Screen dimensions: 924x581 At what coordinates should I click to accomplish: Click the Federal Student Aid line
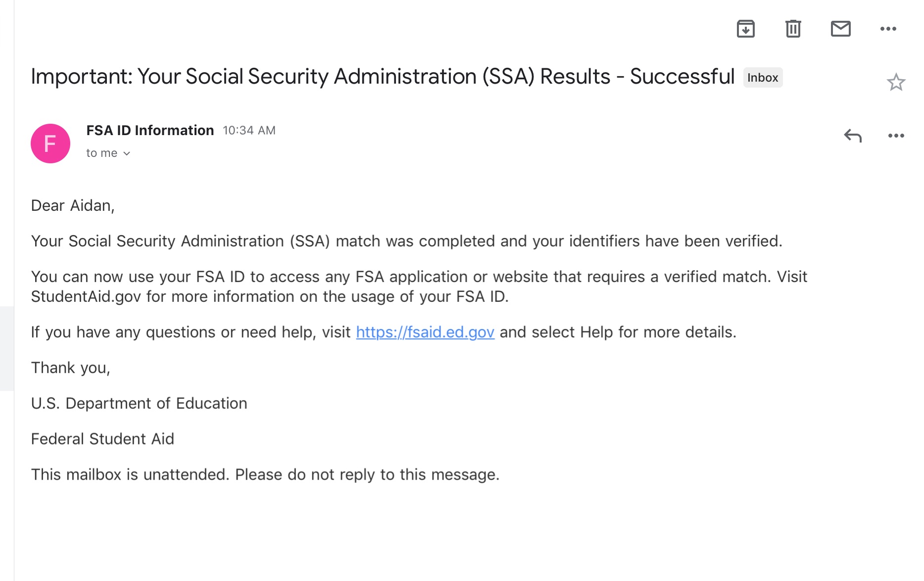click(102, 439)
